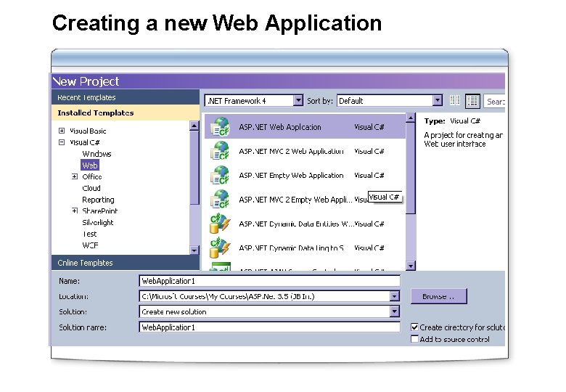Image resolution: width=566 pixels, height=392 pixels.
Task: Select the Dynamic Data Linq to SQL icon
Action: coord(220,248)
